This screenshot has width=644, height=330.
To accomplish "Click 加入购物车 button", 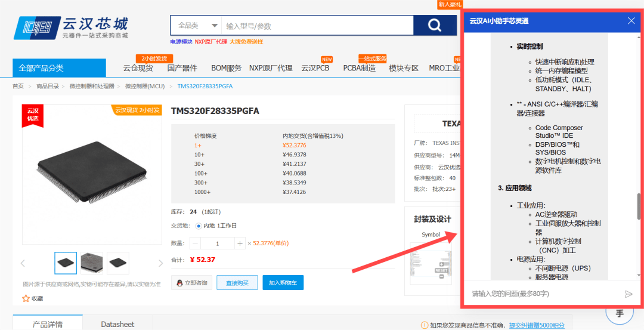I will (x=283, y=283).
